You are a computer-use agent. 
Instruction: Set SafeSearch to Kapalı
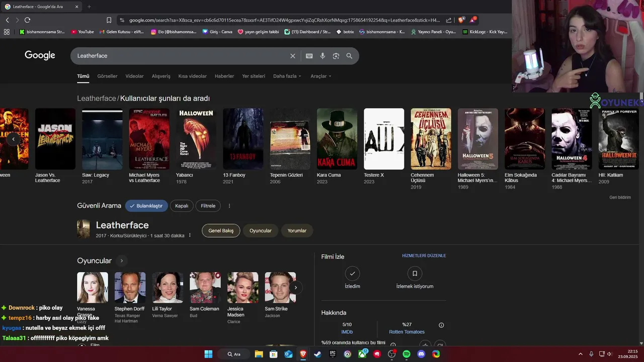coord(182,206)
